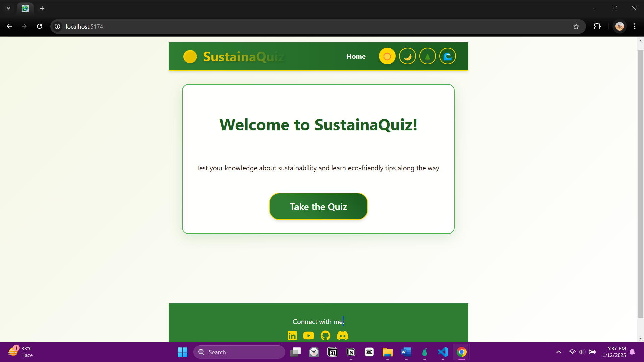Bookmark this page with star icon

click(576, 27)
